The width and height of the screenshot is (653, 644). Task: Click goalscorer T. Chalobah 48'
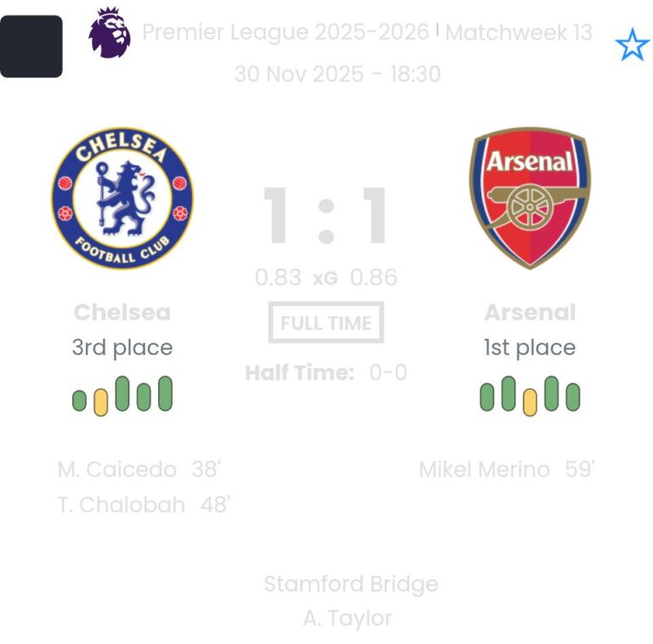[x=144, y=505]
